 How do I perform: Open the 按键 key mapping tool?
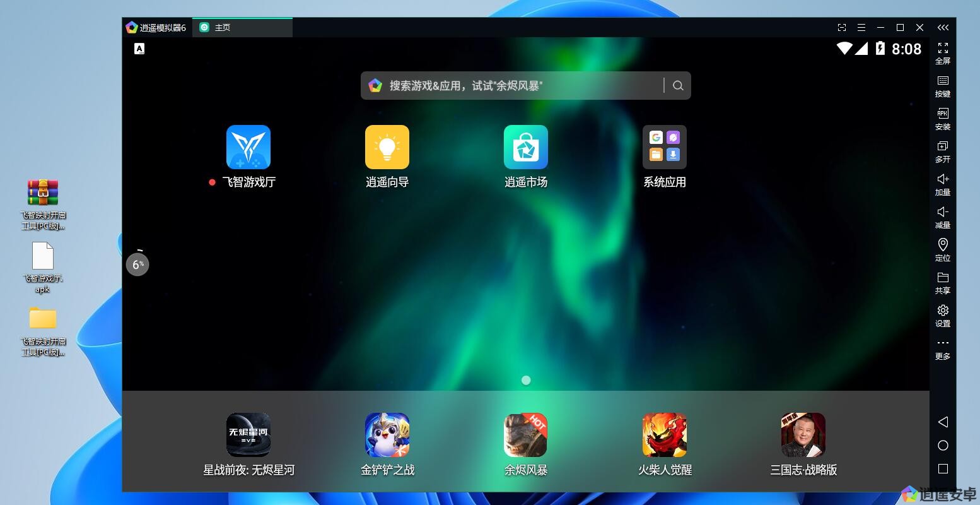point(943,85)
